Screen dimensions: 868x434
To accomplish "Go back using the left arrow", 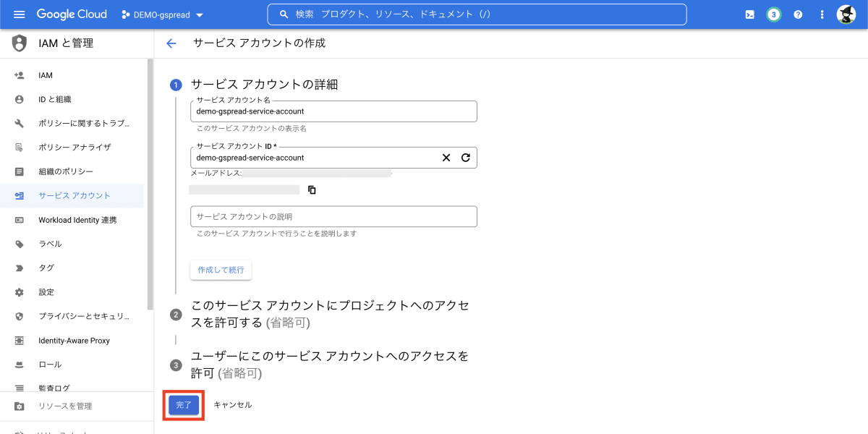I will (x=171, y=43).
